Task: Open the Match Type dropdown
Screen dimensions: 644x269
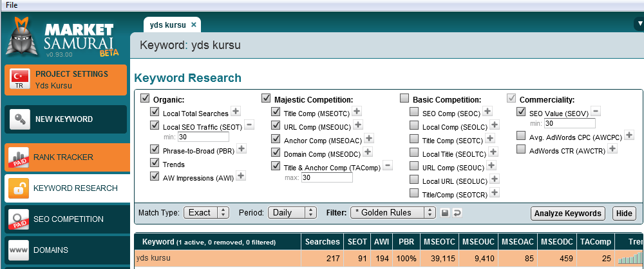Action: (x=206, y=213)
